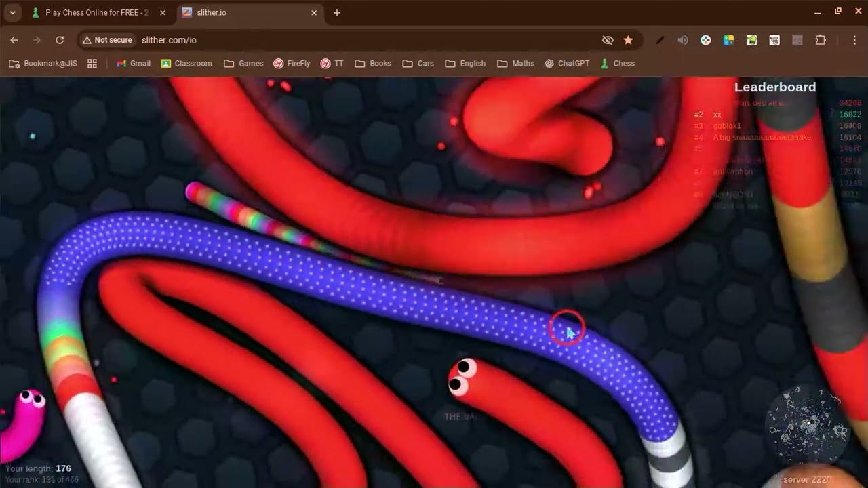The width and height of the screenshot is (868, 488).
Task: Click the speaker volume extension icon
Action: (x=683, y=40)
